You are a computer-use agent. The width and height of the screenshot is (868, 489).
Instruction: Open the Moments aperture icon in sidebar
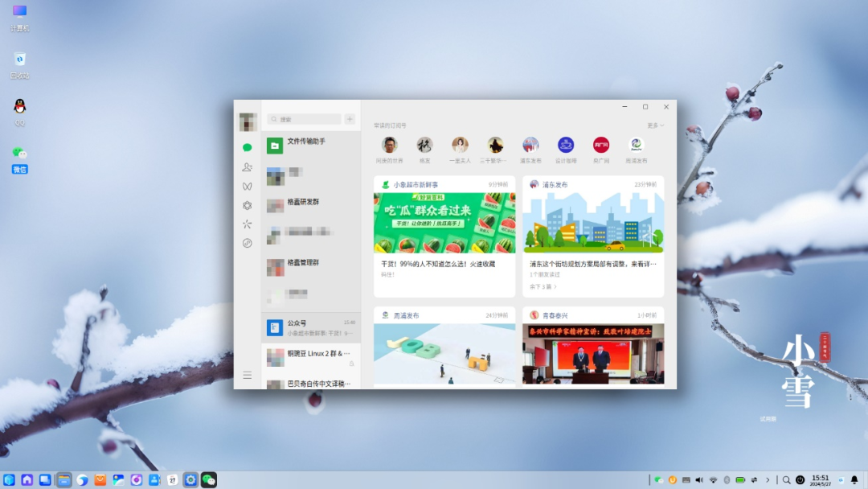pyautogui.click(x=247, y=205)
